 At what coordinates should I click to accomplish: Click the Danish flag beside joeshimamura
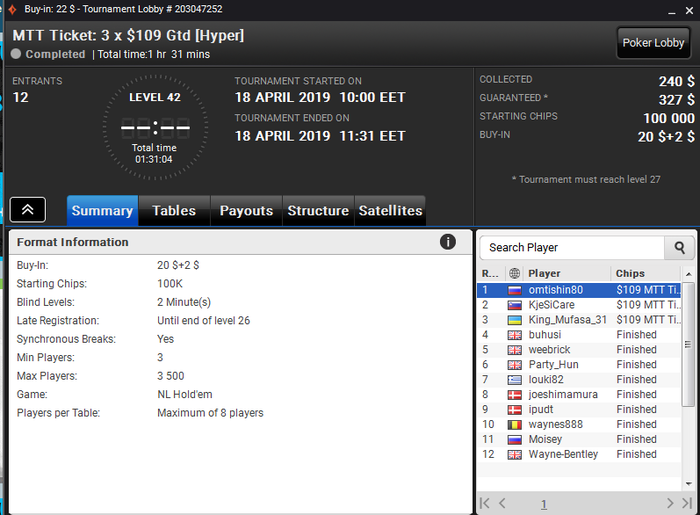[x=515, y=395]
